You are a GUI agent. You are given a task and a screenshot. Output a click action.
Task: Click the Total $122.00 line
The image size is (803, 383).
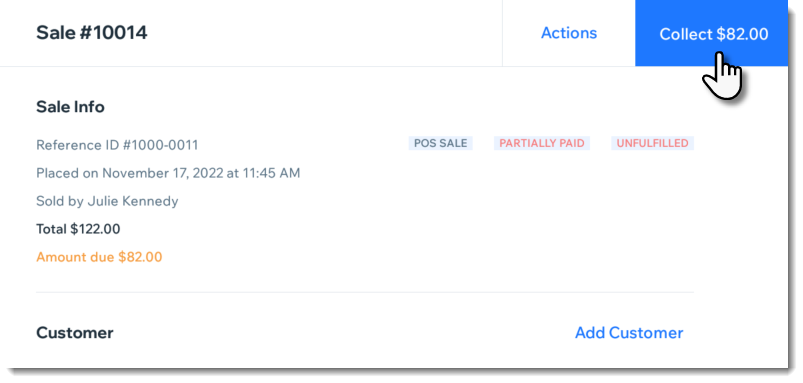(x=78, y=229)
